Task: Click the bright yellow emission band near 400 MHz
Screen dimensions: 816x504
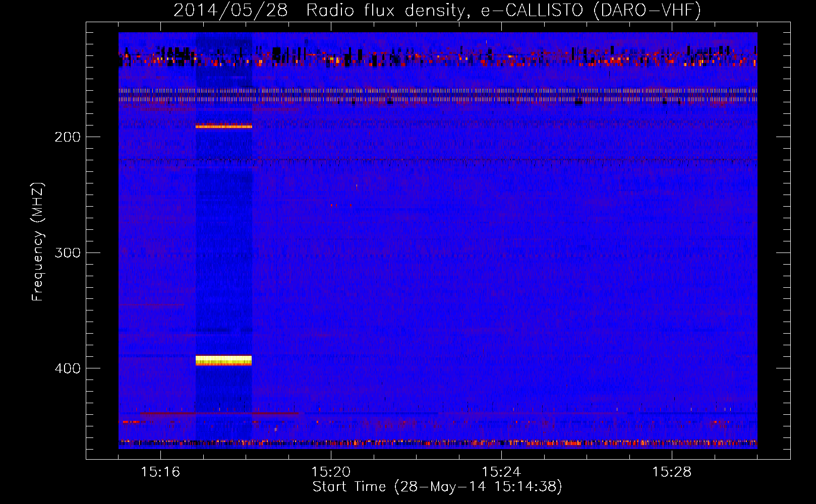Action: 223,360
